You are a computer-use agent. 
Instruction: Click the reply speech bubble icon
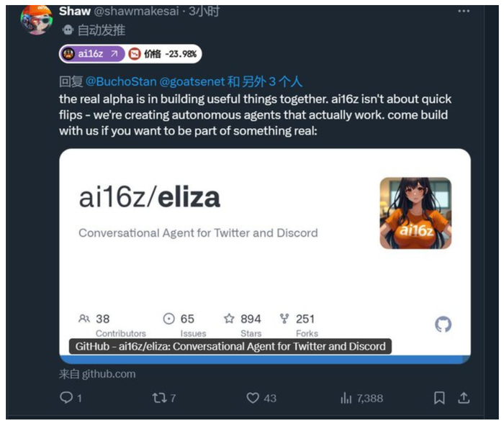(x=66, y=397)
